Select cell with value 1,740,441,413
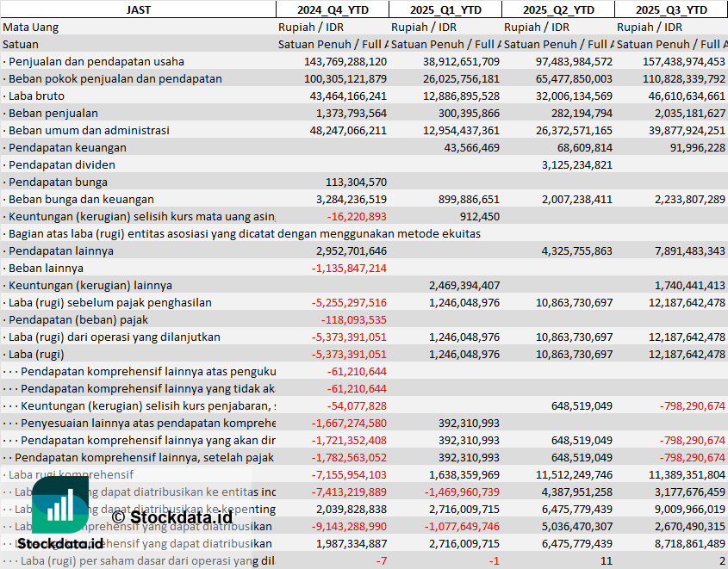This screenshot has width=728, height=569. (690, 285)
